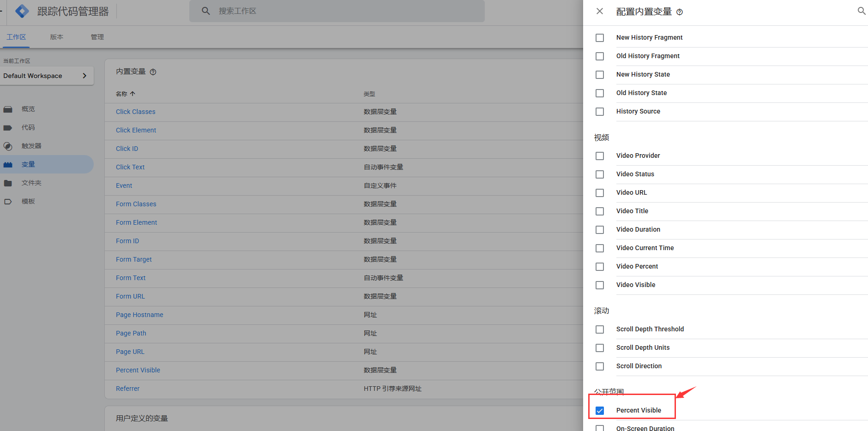Enable Old History Fragment checkbox
The image size is (868, 431).
(600, 56)
